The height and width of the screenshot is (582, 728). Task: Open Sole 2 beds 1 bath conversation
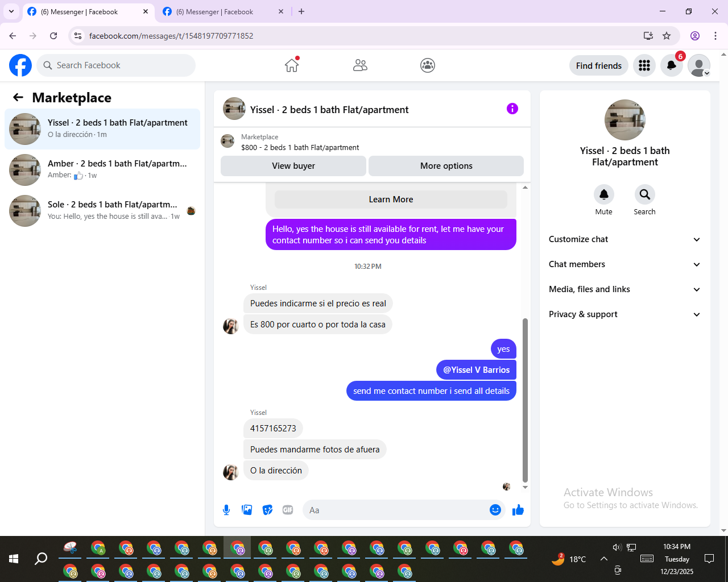[x=102, y=211]
